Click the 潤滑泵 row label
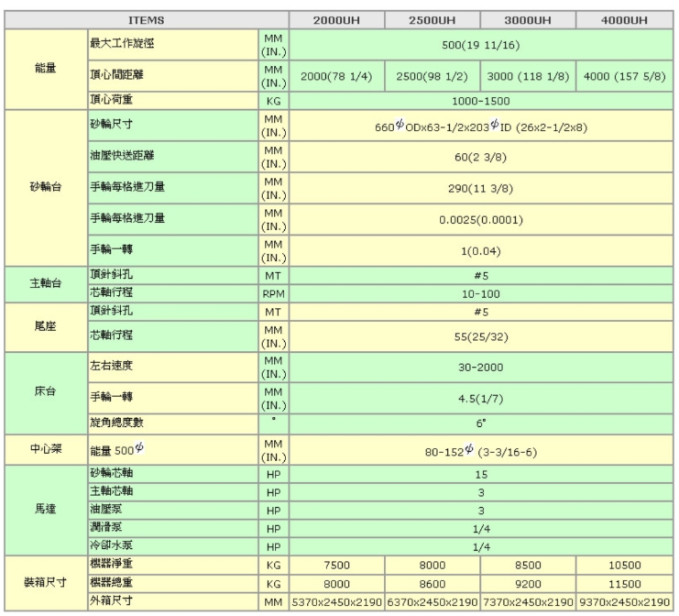Screen dimensions: 679x616 click(x=106, y=527)
